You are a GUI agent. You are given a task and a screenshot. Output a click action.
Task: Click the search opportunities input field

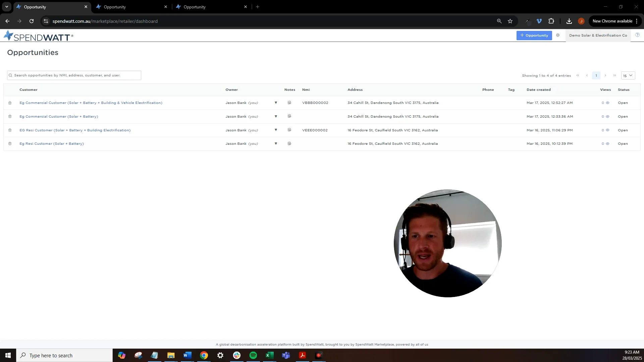74,75
